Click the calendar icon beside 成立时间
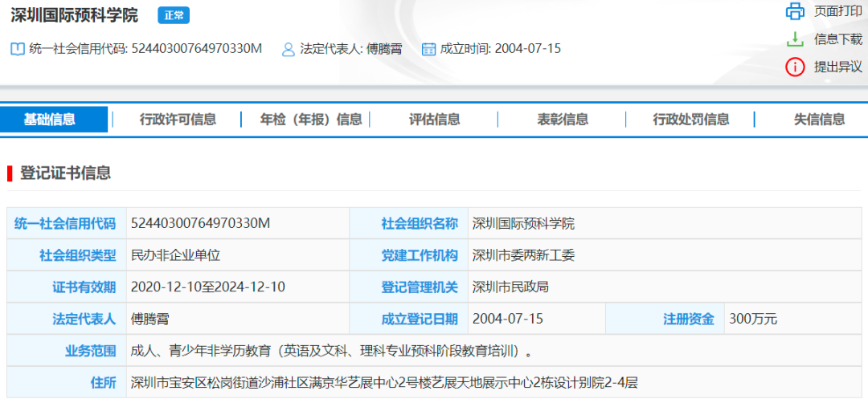 click(x=428, y=49)
